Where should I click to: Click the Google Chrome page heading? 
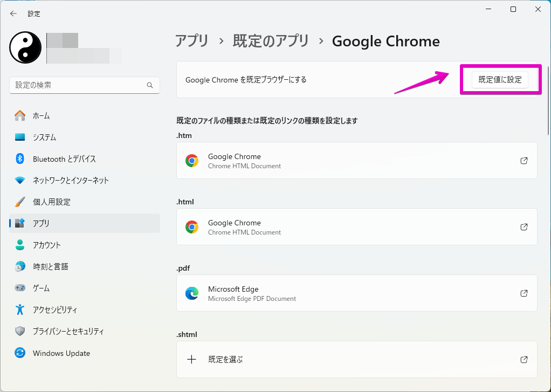point(386,41)
